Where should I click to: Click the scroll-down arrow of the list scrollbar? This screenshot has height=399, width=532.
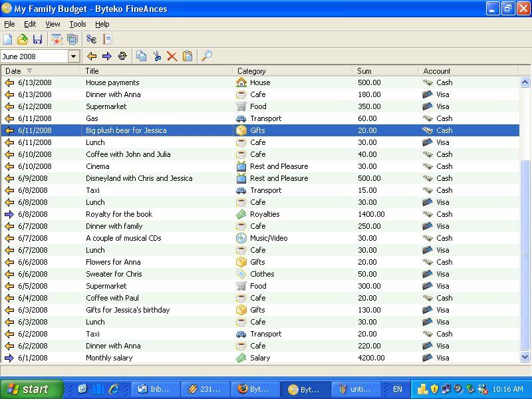(x=525, y=357)
